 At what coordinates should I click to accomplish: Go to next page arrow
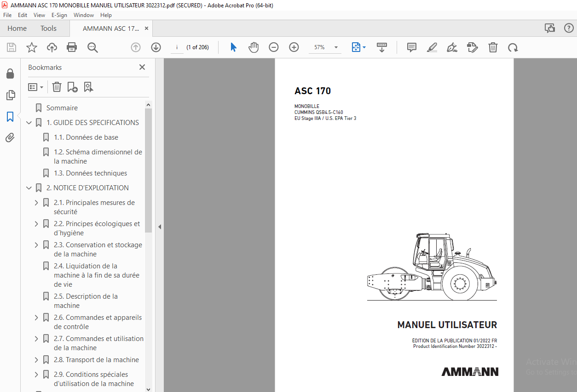(156, 47)
